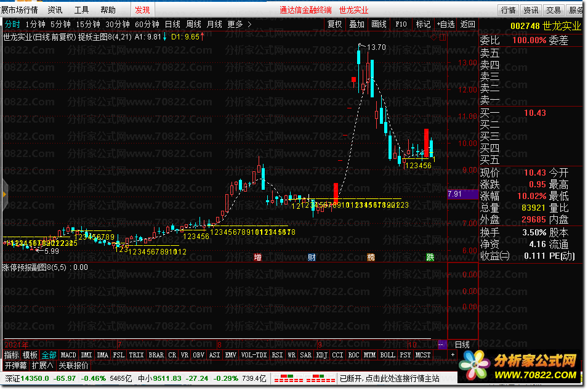Screen dimensions: 588x390
Task: Select the TRIX indicator
Action: pyautogui.click(x=136, y=355)
